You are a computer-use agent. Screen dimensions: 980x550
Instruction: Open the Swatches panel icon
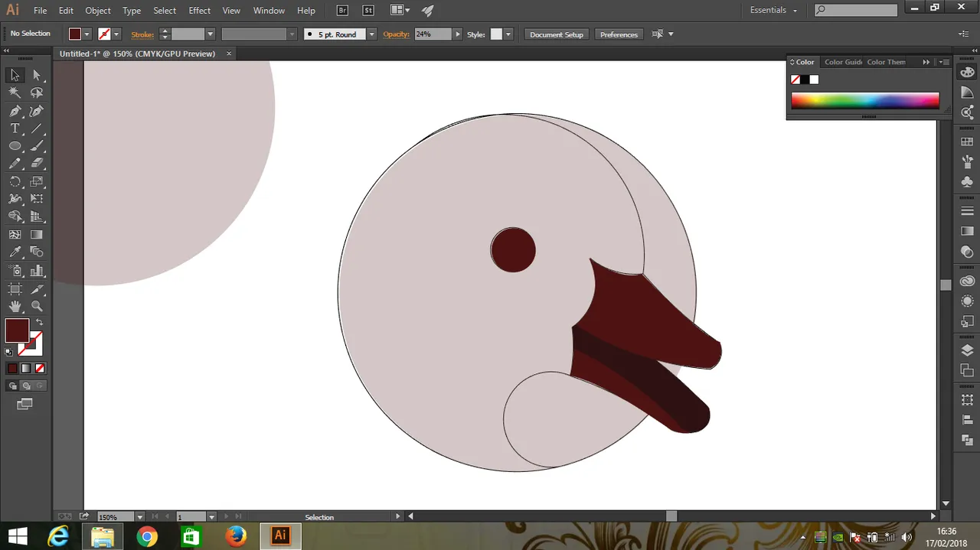point(967,142)
